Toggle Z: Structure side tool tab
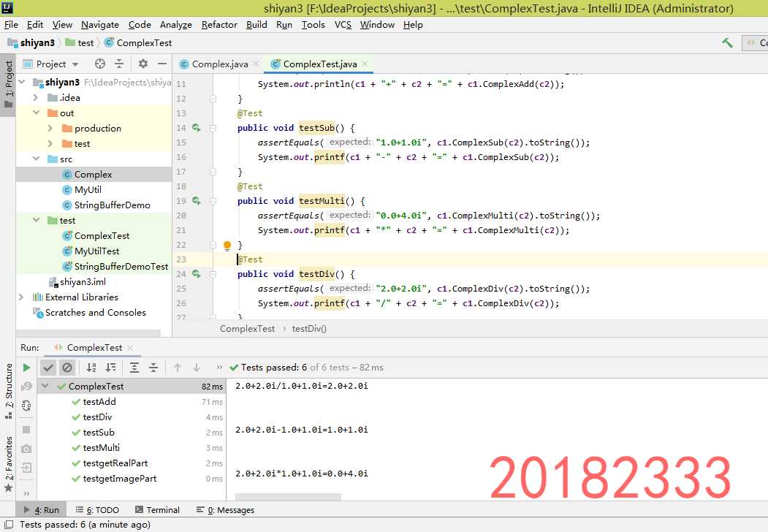768x532 pixels. (8, 390)
